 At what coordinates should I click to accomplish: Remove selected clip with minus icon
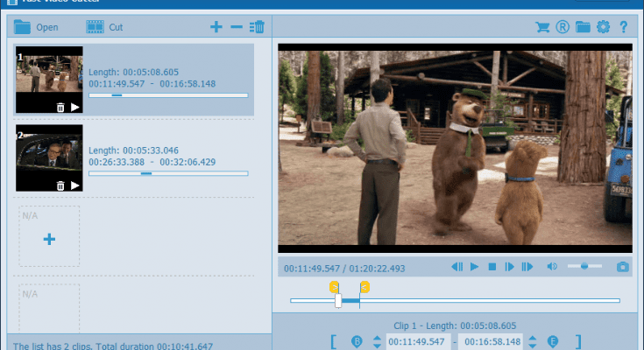click(x=237, y=27)
